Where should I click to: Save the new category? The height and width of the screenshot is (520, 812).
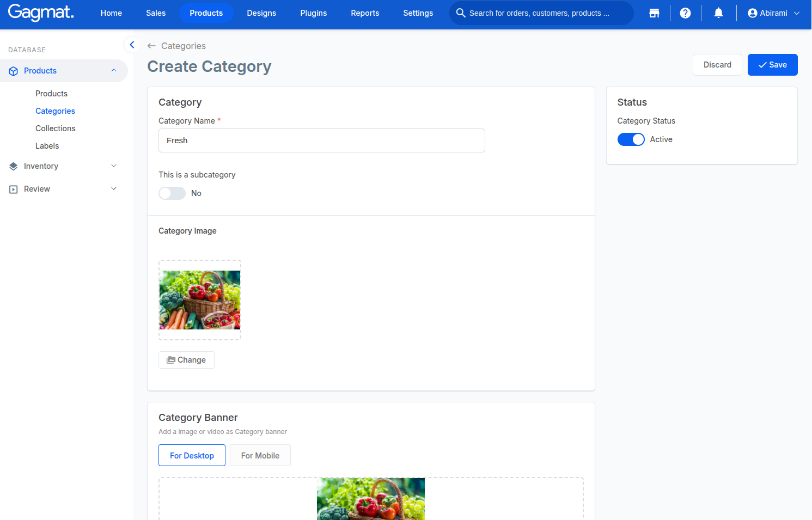pyautogui.click(x=773, y=65)
